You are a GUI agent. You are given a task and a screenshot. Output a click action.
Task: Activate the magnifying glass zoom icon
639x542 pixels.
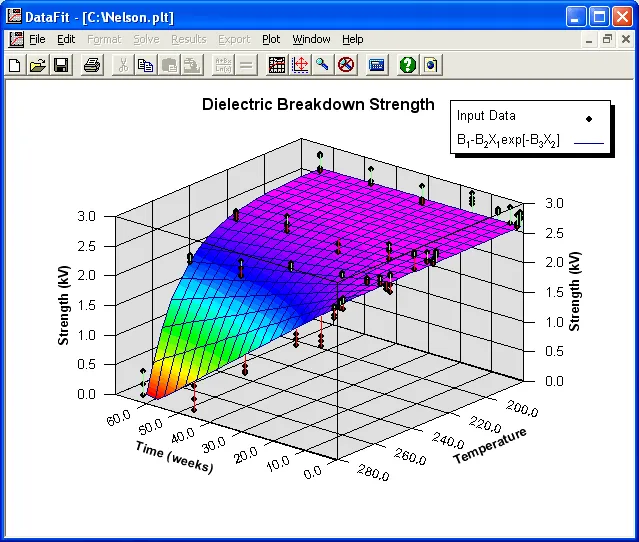323,65
